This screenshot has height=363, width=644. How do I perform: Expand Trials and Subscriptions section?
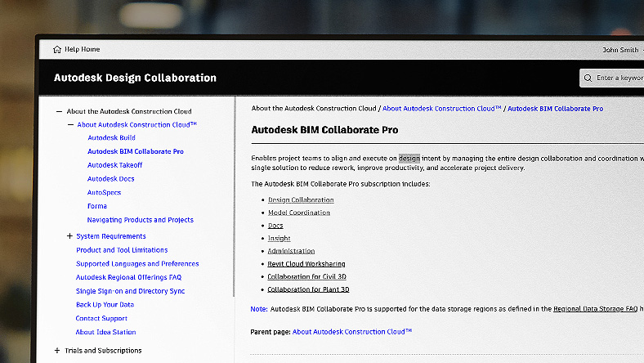57,350
